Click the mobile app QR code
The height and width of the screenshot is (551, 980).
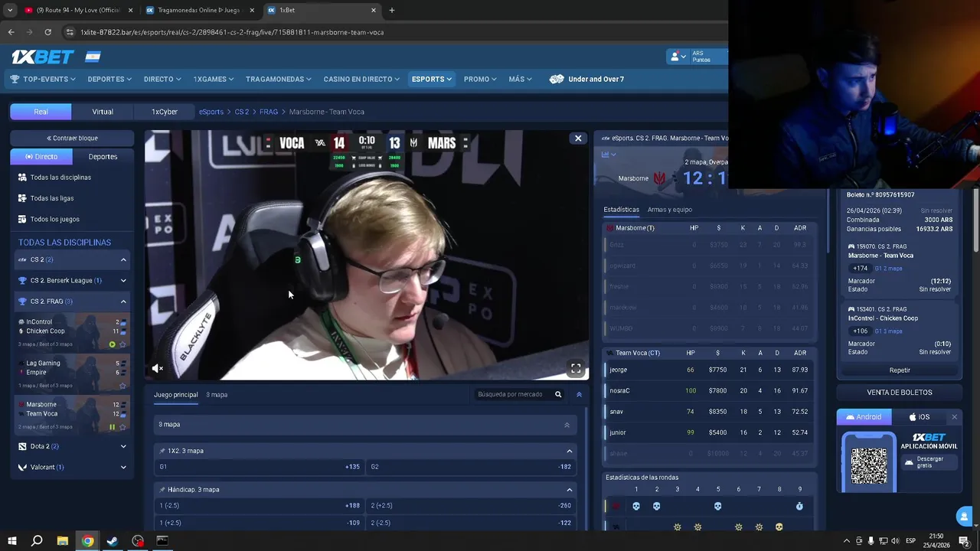click(x=869, y=465)
